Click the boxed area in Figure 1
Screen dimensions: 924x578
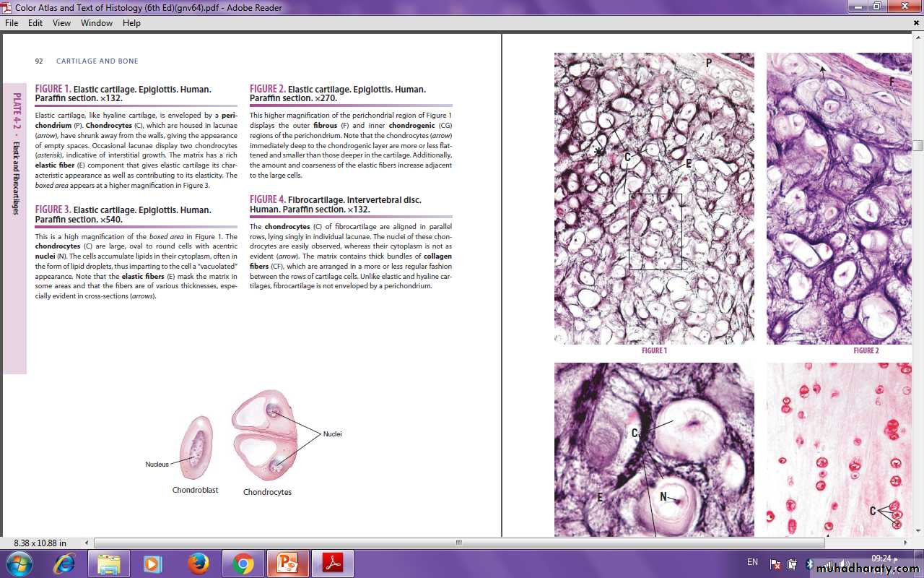(x=655, y=231)
